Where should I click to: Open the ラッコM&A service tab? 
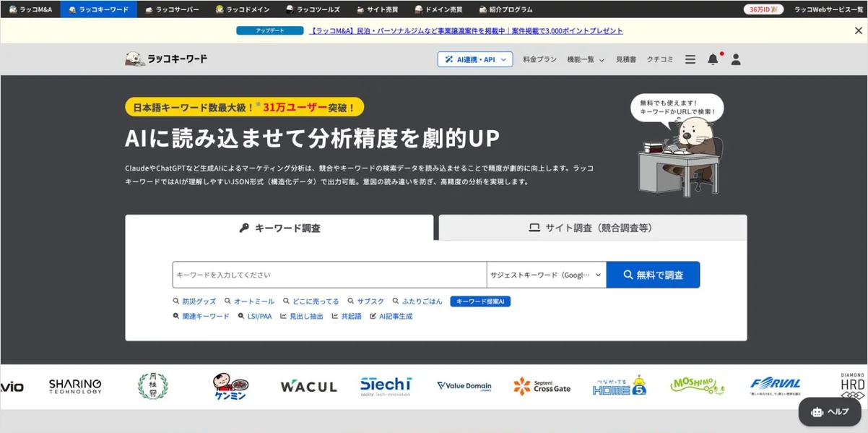click(x=30, y=9)
